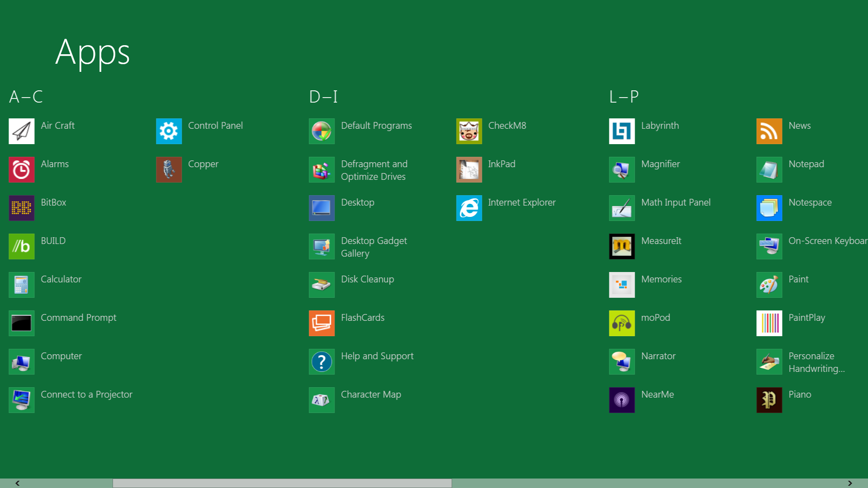The height and width of the screenshot is (488, 868).
Task: Start Narrator via its icon
Action: 622,361
